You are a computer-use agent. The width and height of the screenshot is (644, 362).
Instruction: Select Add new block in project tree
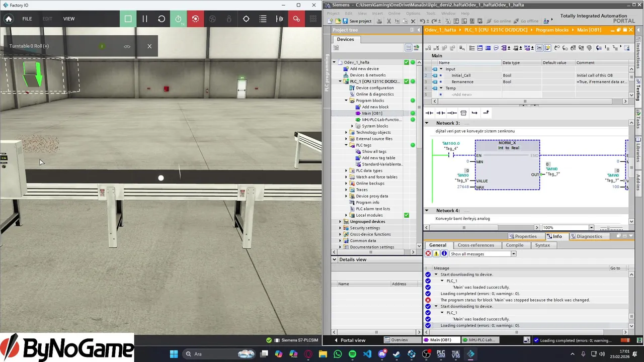point(375,107)
